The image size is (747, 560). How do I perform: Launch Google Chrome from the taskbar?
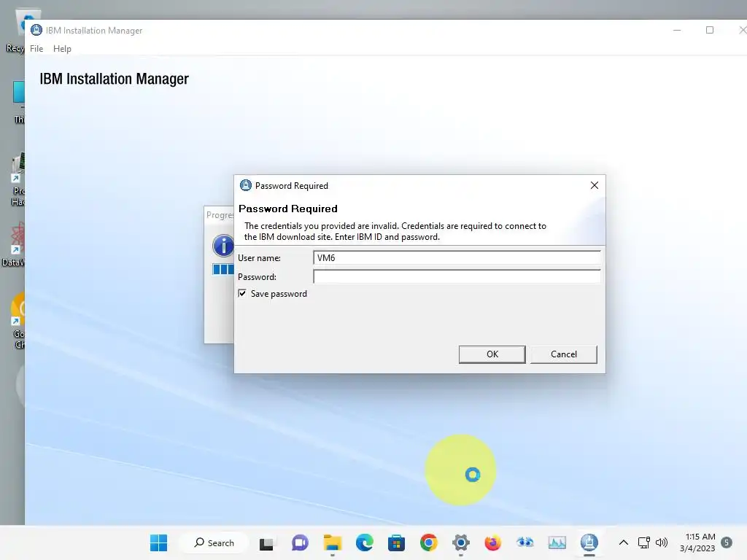click(x=428, y=542)
